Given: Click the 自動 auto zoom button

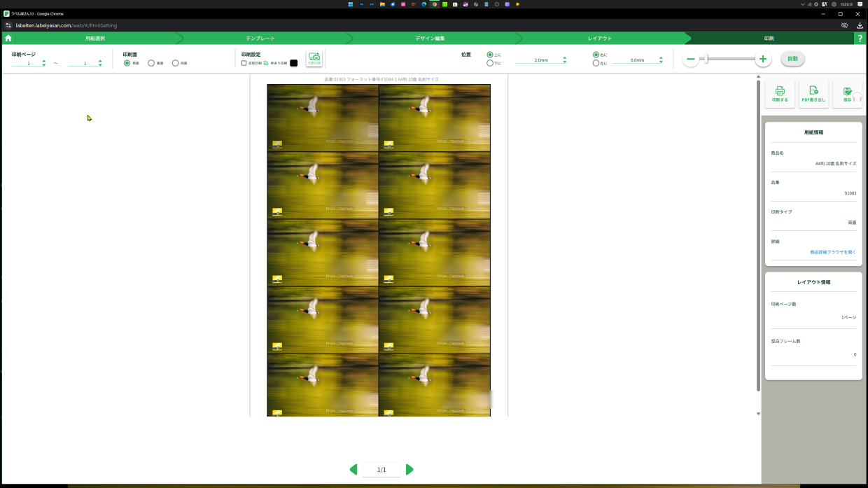Looking at the screenshot, I should pos(792,59).
